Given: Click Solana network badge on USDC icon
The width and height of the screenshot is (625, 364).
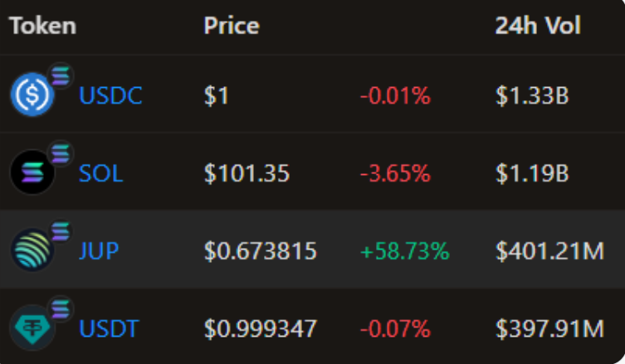Looking at the screenshot, I should pyautogui.click(x=61, y=76).
